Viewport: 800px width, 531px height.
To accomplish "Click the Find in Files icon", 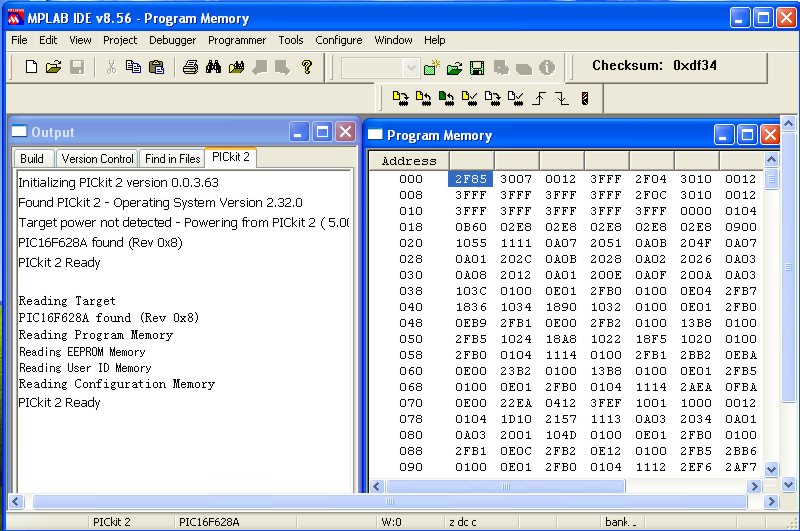I will pyautogui.click(x=236, y=67).
